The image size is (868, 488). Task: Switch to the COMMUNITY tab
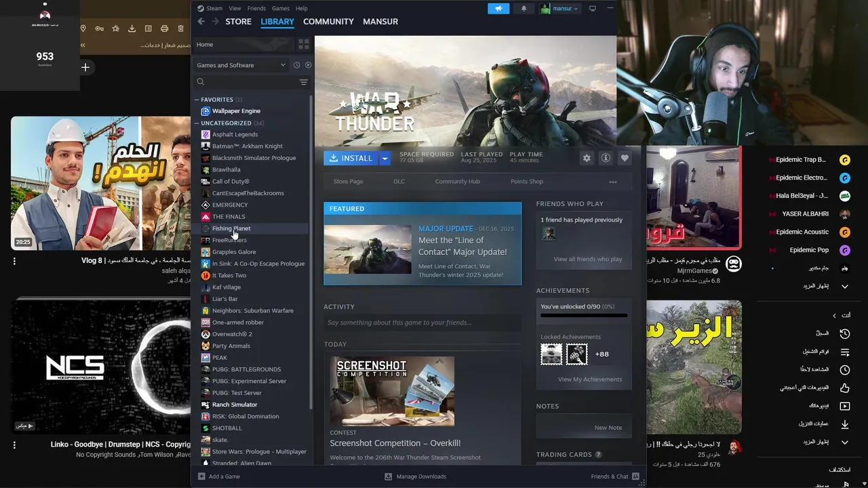[328, 22]
